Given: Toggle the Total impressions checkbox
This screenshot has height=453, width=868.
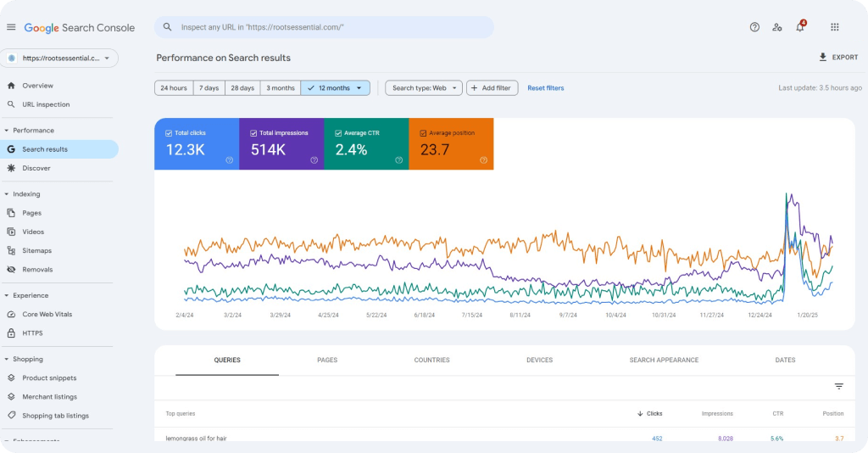Looking at the screenshot, I should (x=254, y=133).
